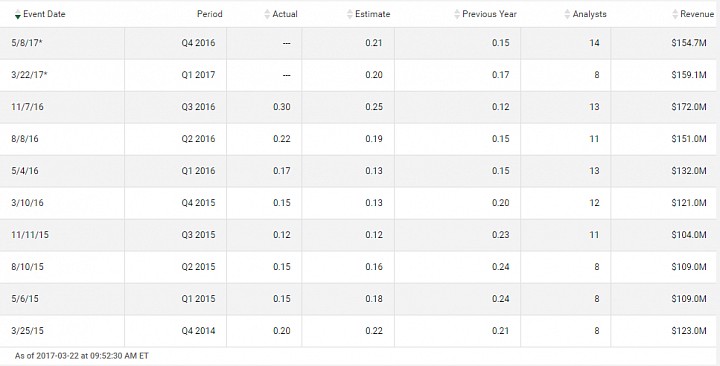Click the Previous Year header label
This screenshot has height=366, width=720.
(489, 14)
